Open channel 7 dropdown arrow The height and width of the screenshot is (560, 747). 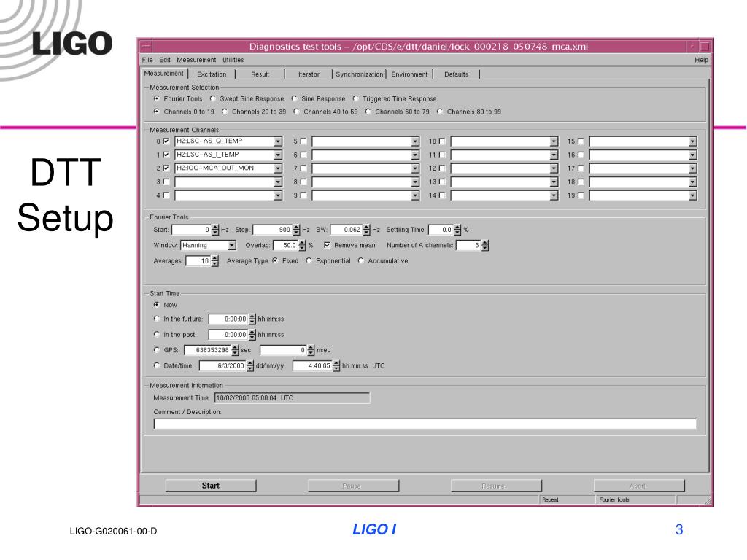pyautogui.click(x=415, y=168)
